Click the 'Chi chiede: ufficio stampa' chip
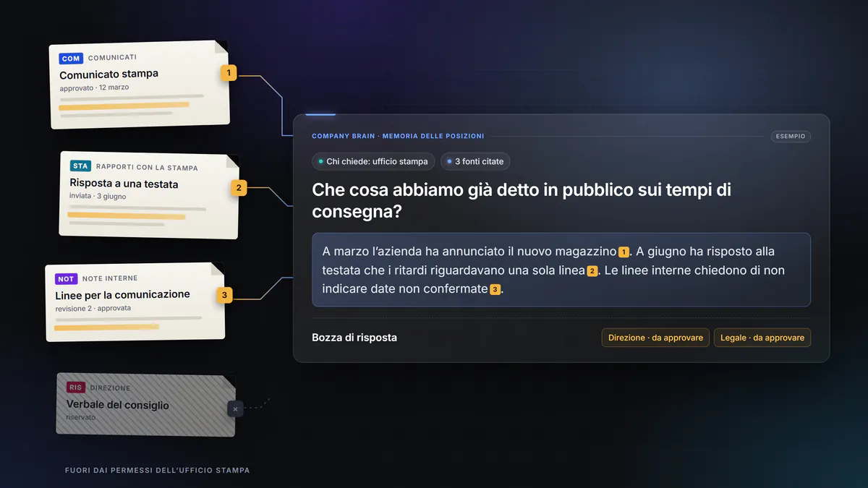868x488 pixels. [x=373, y=162]
